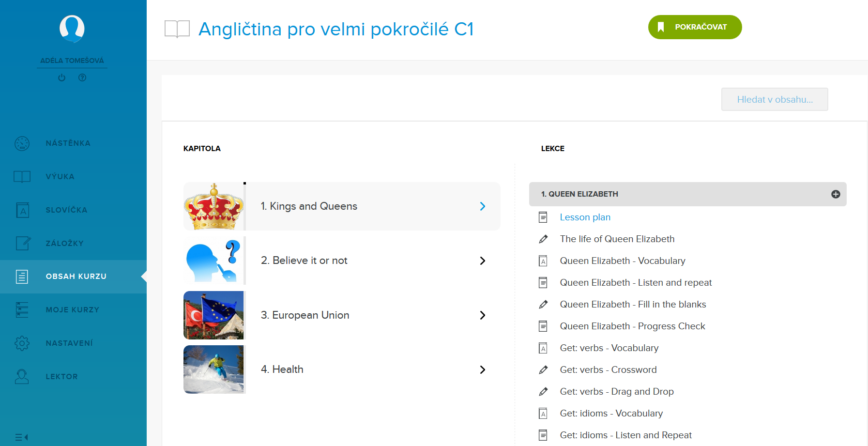Go to Výuka in sidebar
868x446 pixels.
click(x=60, y=177)
